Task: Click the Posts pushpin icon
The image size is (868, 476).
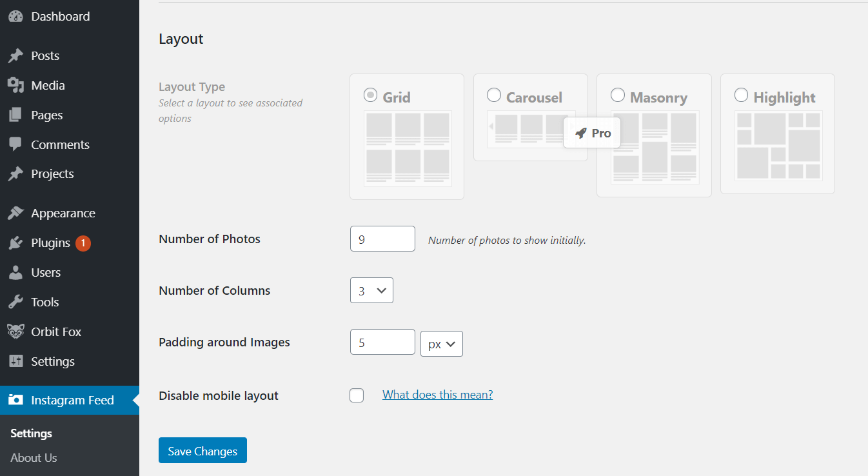Action: 15,56
